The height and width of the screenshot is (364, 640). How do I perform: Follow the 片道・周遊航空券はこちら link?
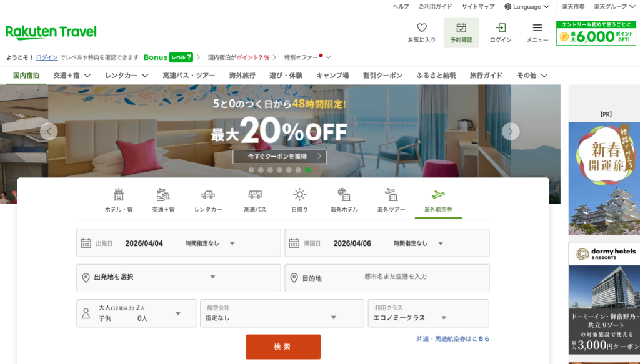(452, 338)
